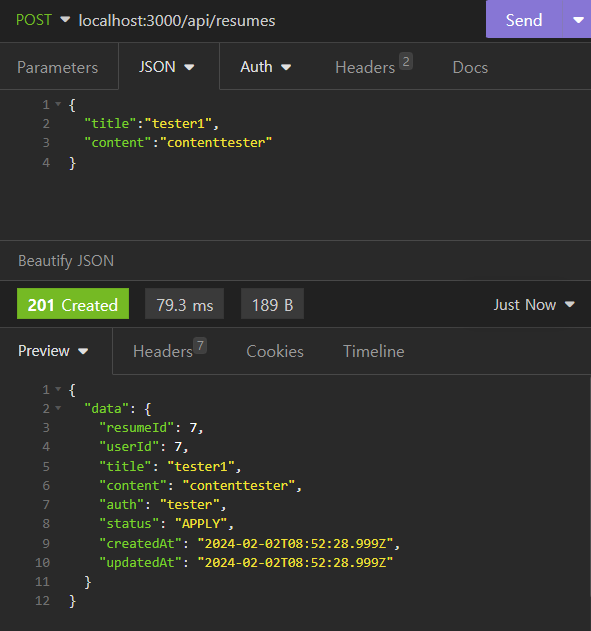This screenshot has width=591, height=631.
Task: Click the "status": "APPLY" response line
Action: [167, 524]
